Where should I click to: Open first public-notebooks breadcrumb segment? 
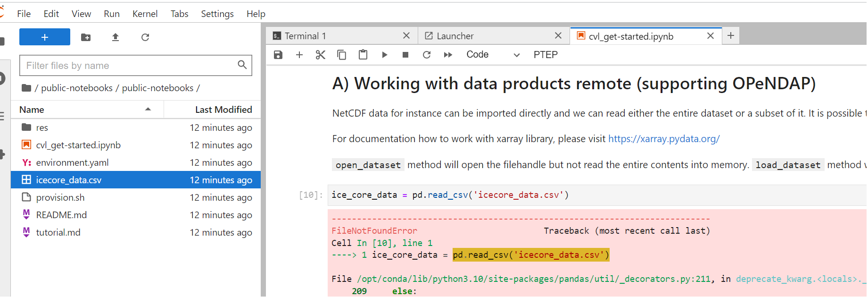click(77, 88)
